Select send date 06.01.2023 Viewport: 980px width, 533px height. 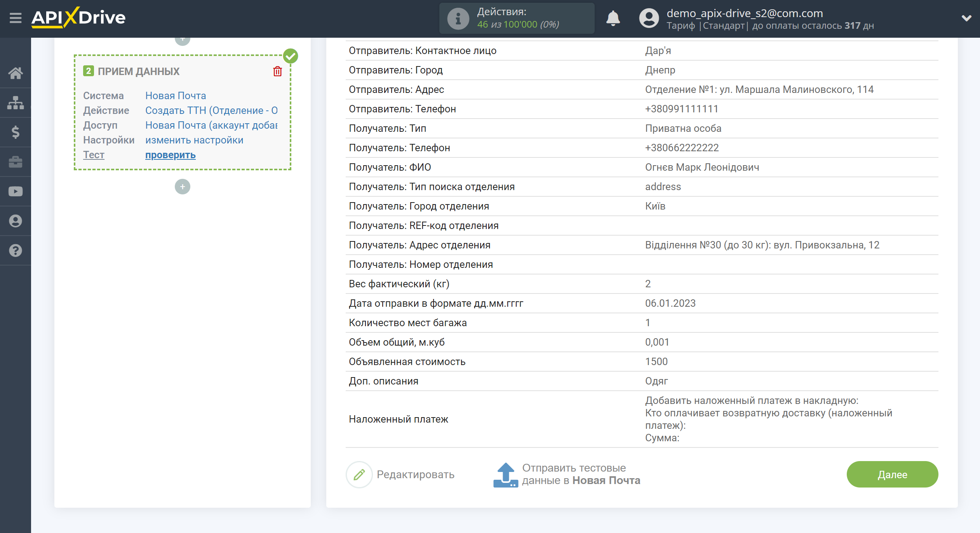point(670,303)
